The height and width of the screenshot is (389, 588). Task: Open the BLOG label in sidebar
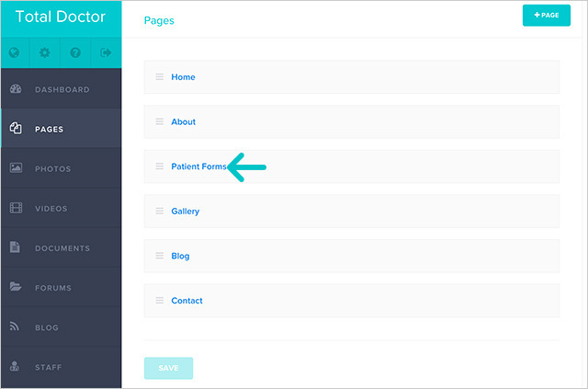[47, 327]
